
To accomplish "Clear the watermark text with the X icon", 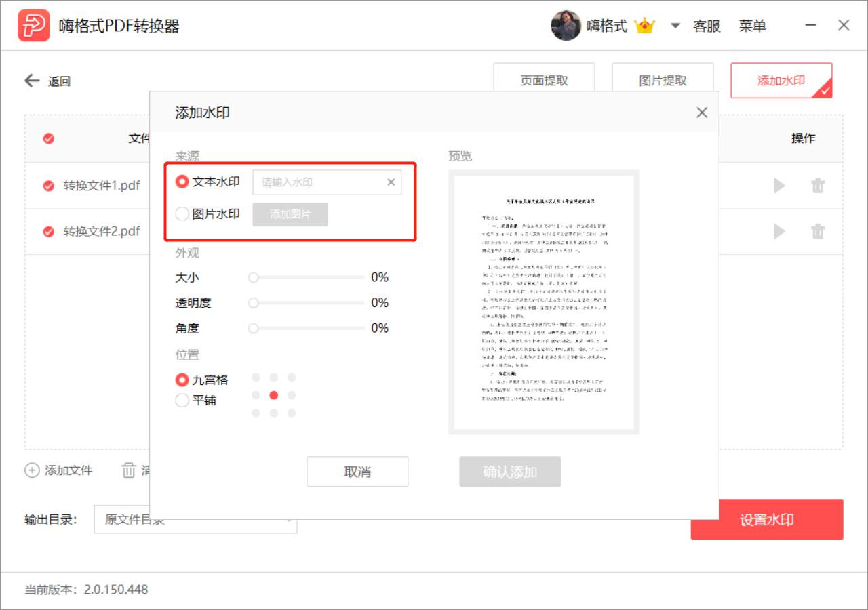I will tap(391, 182).
